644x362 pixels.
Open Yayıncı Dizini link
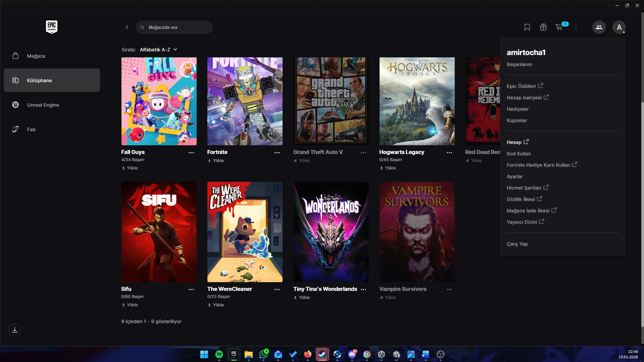pyautogui.click(x=526, y=222)
